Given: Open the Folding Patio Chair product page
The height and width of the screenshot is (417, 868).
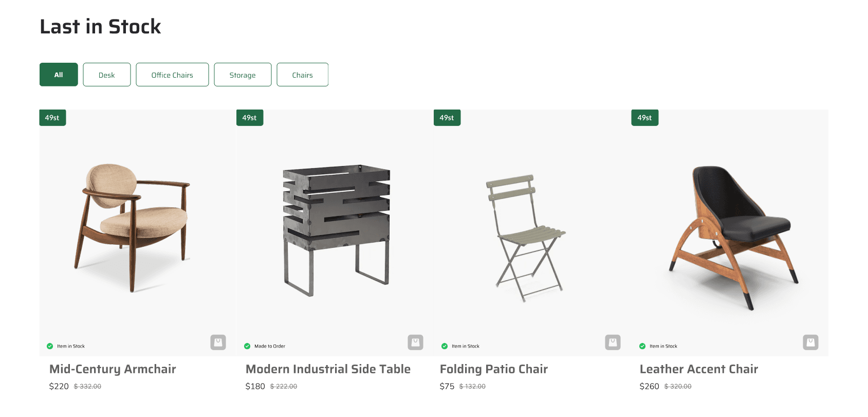Looking at the screenshot, I should [x=493, y=369].
